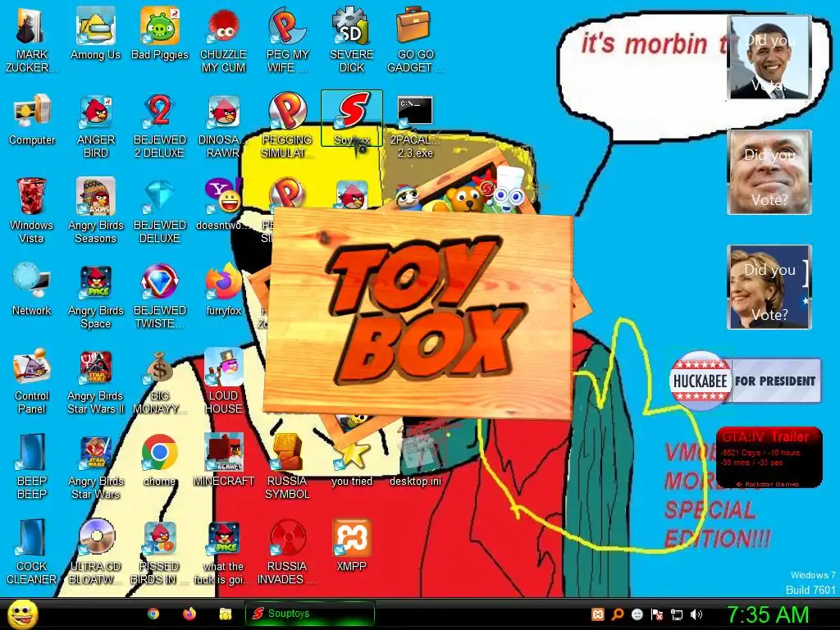The height and width of the screenshot is (630, 840).
Task: Select the Souptoys taskbar button
Action: point(309,614)
